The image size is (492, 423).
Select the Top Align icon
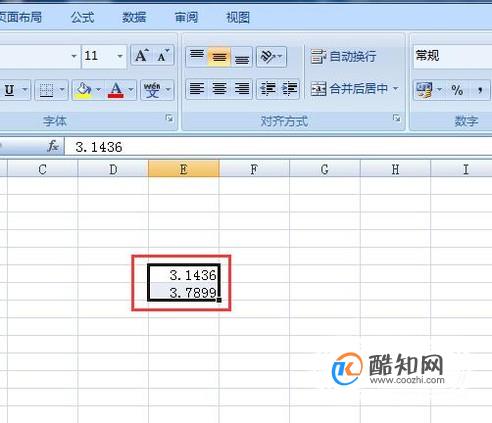[x=197, y=56]
